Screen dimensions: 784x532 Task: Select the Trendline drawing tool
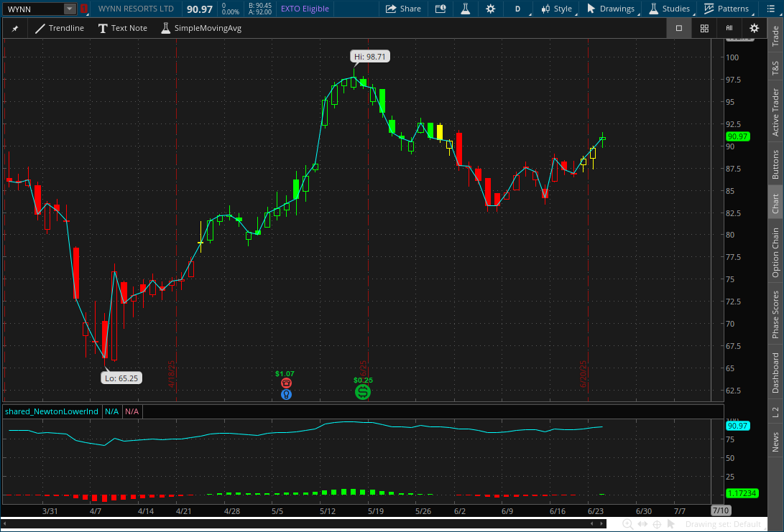[60, 28]
